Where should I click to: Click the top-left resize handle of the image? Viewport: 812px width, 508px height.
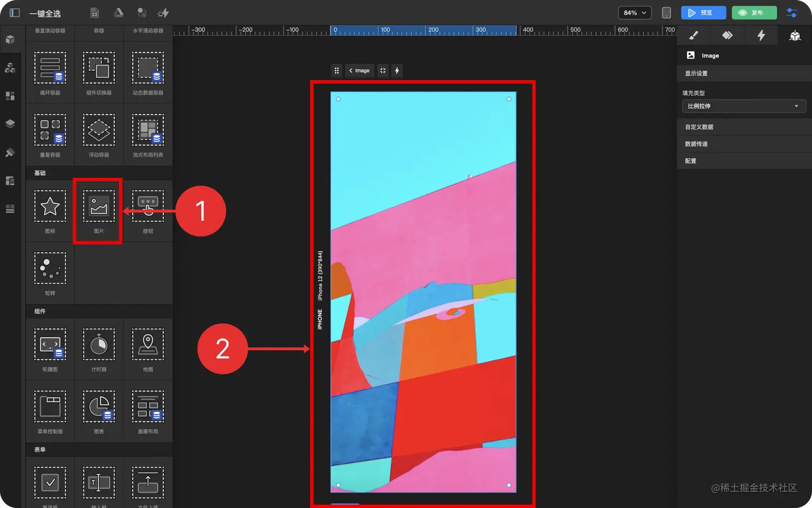338,99
